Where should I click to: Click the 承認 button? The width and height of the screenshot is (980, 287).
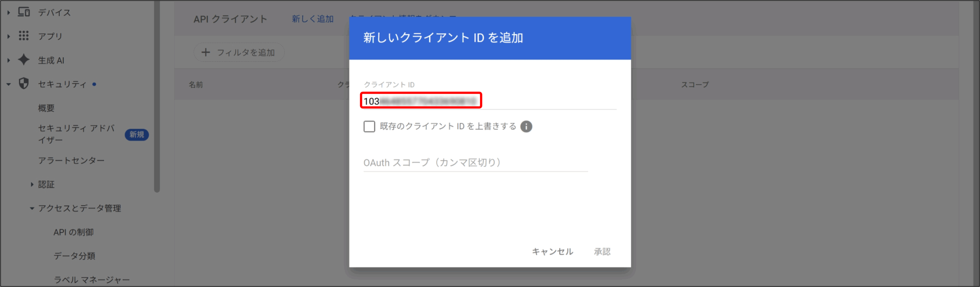click(602, 251)
